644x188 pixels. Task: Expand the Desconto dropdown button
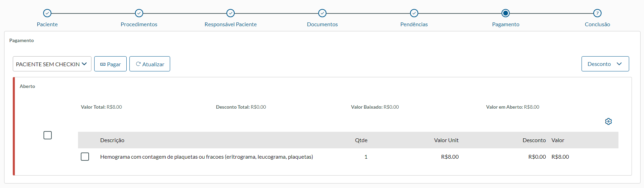coord(605,64)
